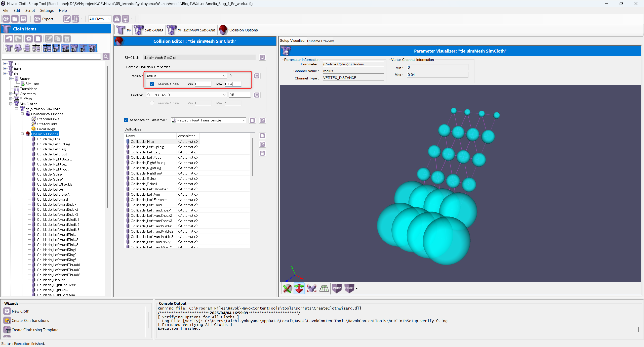Viewport: 644px width, 347px height.
Task: Open the All Cloth dropdown
Action: tap(100, 19)
